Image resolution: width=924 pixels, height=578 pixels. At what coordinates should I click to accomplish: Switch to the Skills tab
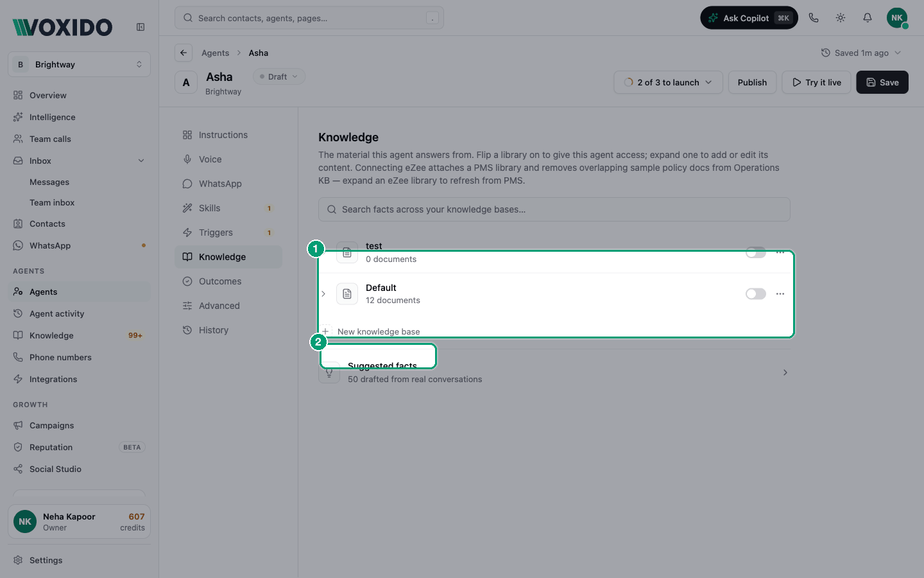pos(228,208)
